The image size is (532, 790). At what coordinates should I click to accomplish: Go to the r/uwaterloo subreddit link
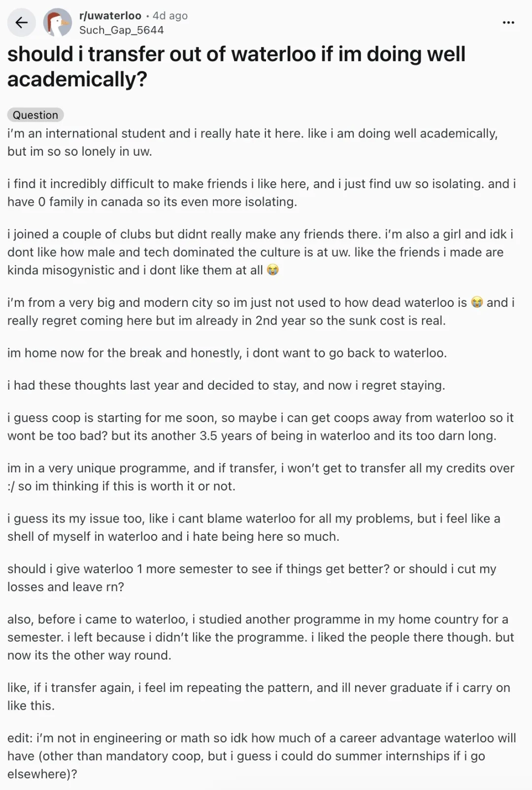click(110, 16)
